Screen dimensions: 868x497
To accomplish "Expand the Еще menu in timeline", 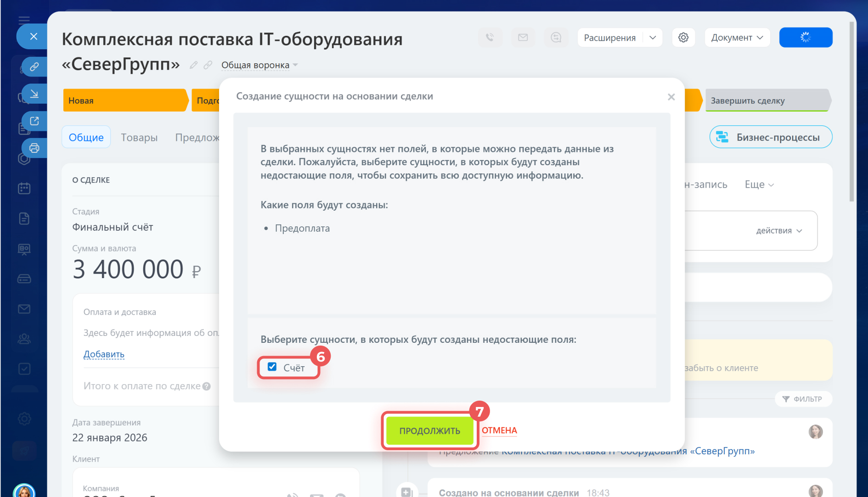I will tap(759, 184).
